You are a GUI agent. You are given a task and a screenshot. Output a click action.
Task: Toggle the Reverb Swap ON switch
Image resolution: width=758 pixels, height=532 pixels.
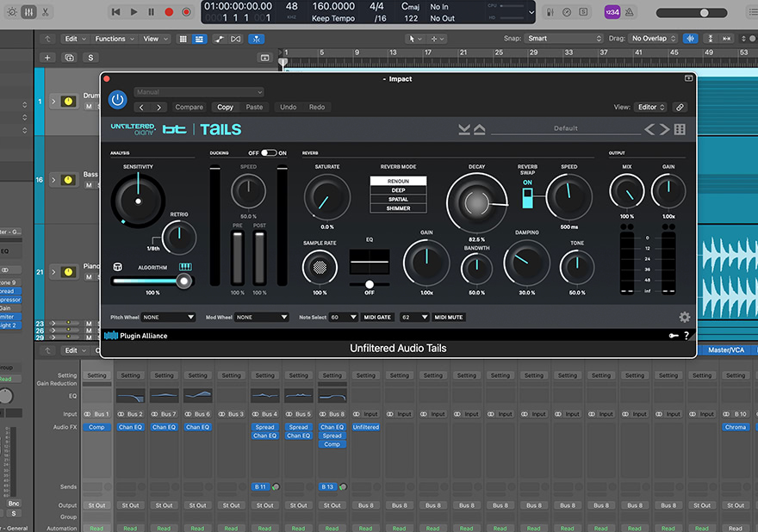(527, 198)
